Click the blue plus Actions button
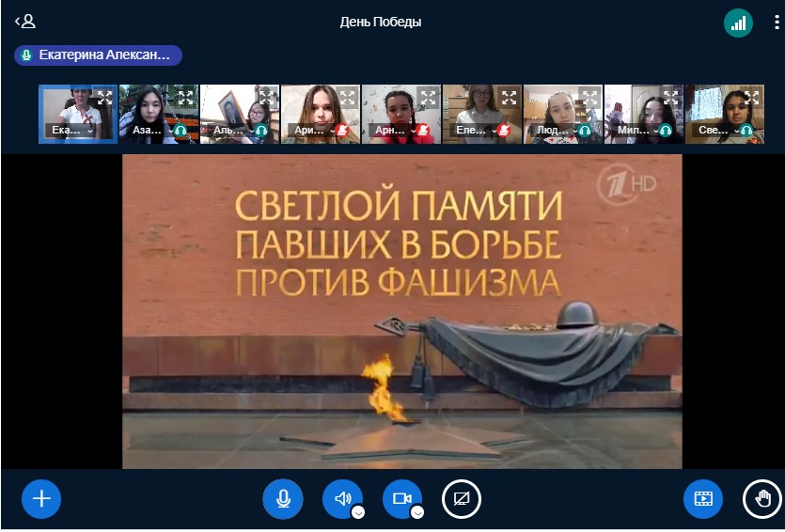This screenshot has width=785, height=532. point(41,499)
